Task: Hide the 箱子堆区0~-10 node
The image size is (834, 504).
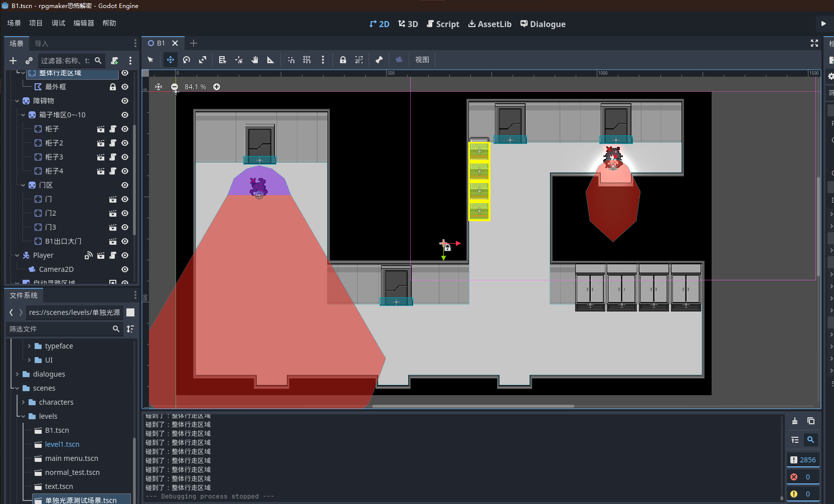Action: tap(125, 115)
